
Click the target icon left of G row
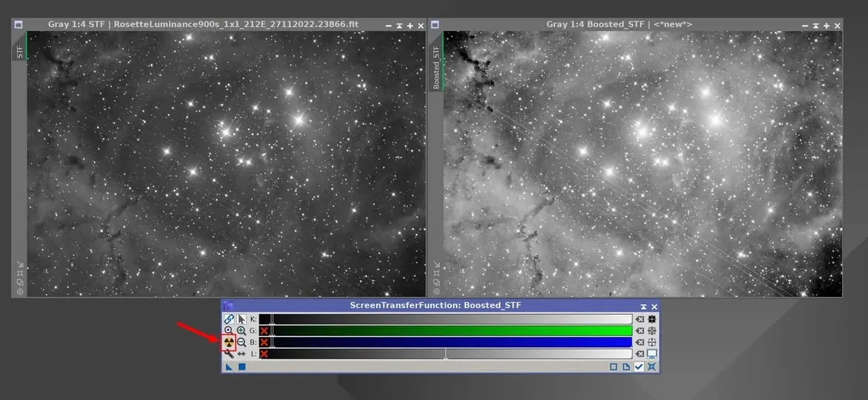click(x=229, y=331)
